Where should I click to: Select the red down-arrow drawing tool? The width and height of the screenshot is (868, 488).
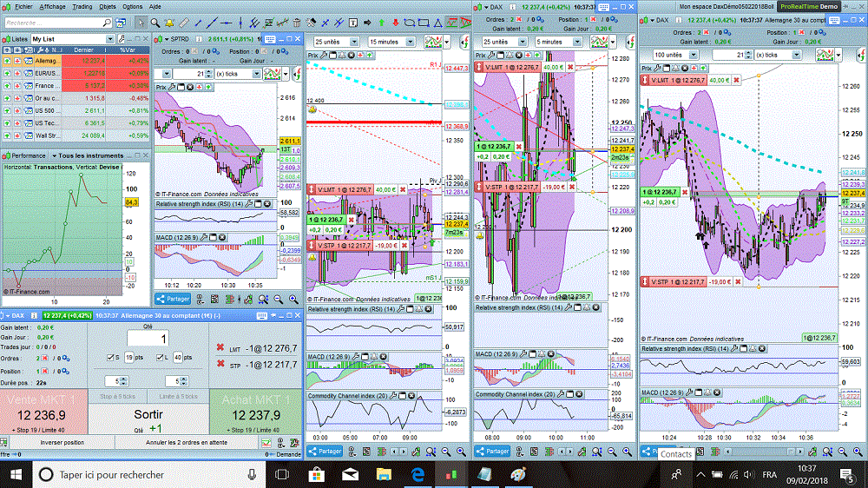(395, 23)
